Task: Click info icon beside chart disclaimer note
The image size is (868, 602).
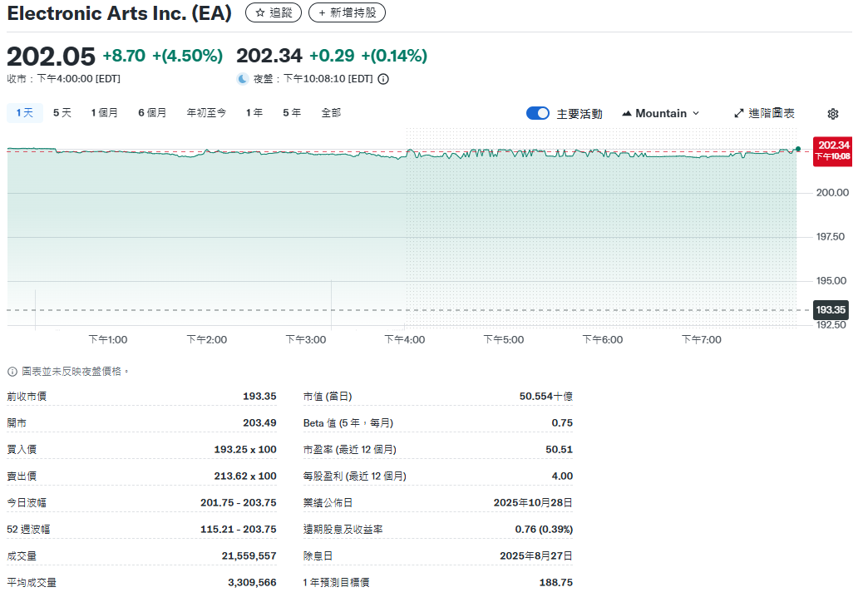Action: click(x=12, y=372)
